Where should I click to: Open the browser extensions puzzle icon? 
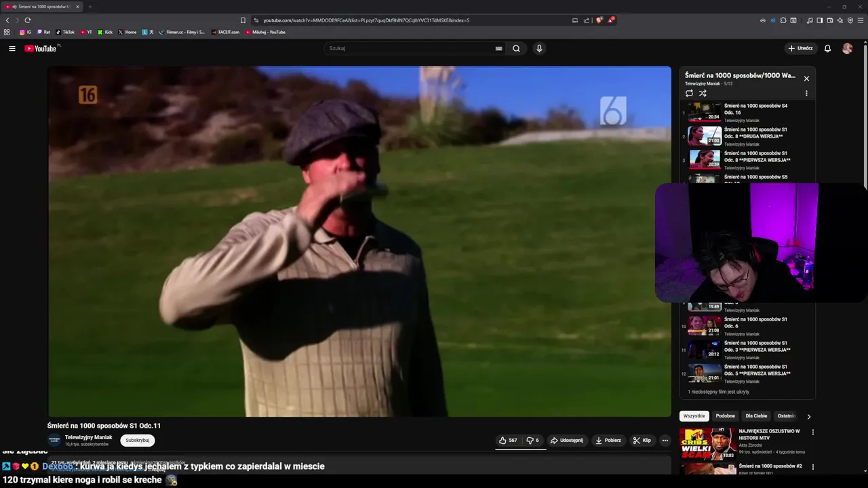(x=783, y=20)
